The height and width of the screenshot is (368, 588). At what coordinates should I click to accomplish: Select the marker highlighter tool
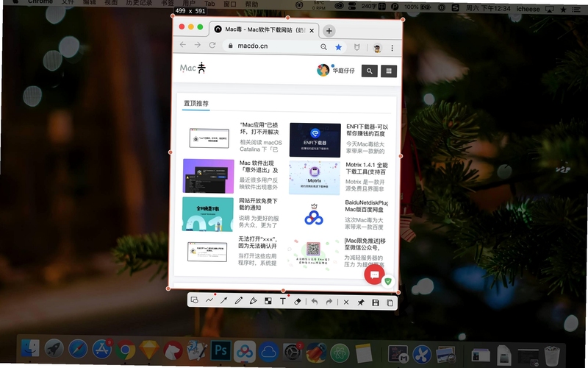[x=253, y=301]
